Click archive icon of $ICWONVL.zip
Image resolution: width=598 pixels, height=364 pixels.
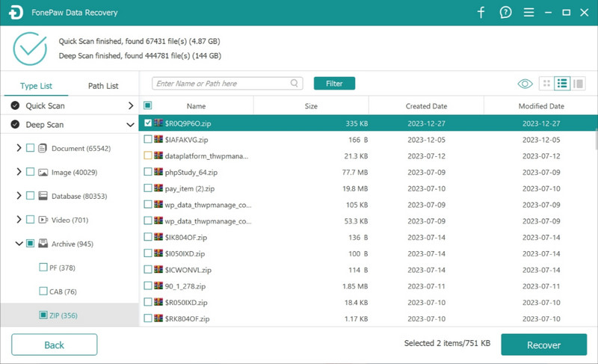click(x=158, y=270)
